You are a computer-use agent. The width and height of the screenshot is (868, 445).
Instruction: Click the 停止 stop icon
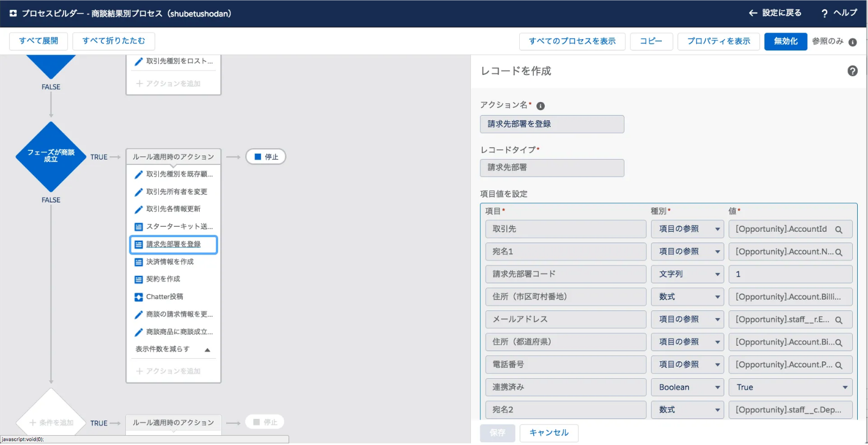click(258, 157)
